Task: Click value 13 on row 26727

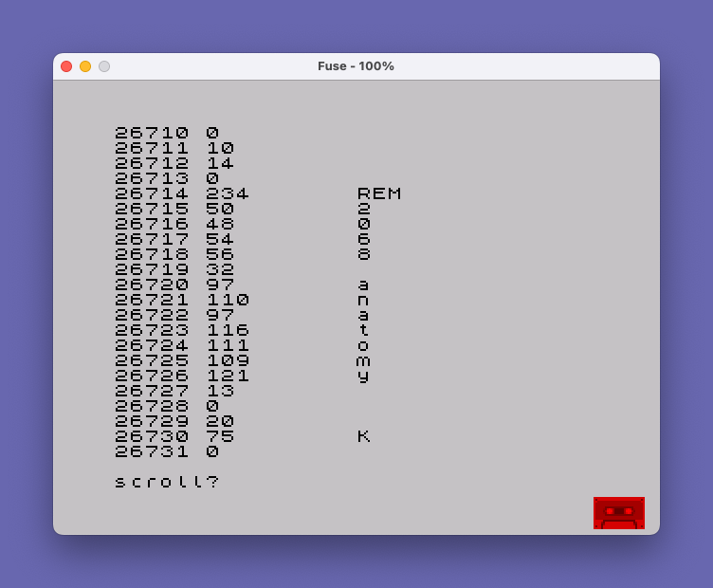Action: tap(220, 391)
